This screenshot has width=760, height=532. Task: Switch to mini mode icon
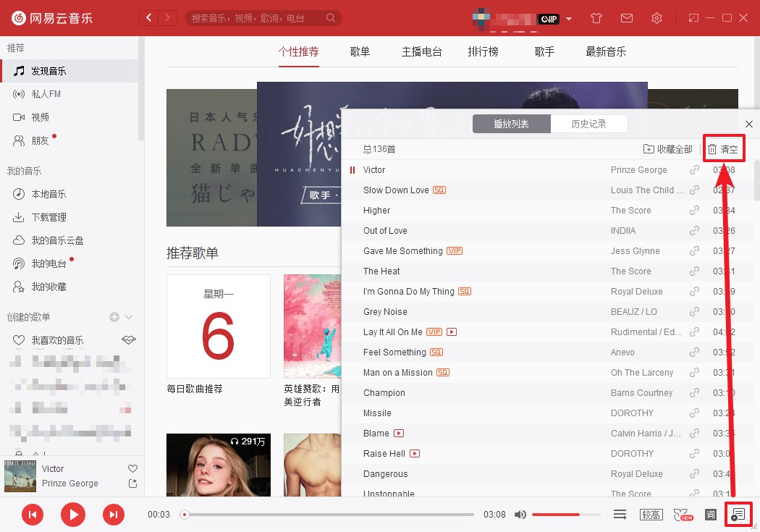[x=693, y=18]
